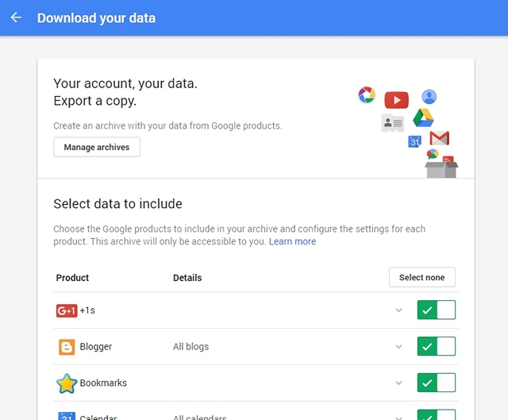508x420 pixels.
Task: Click the orange Blogger icon
Action: [67, 347]
